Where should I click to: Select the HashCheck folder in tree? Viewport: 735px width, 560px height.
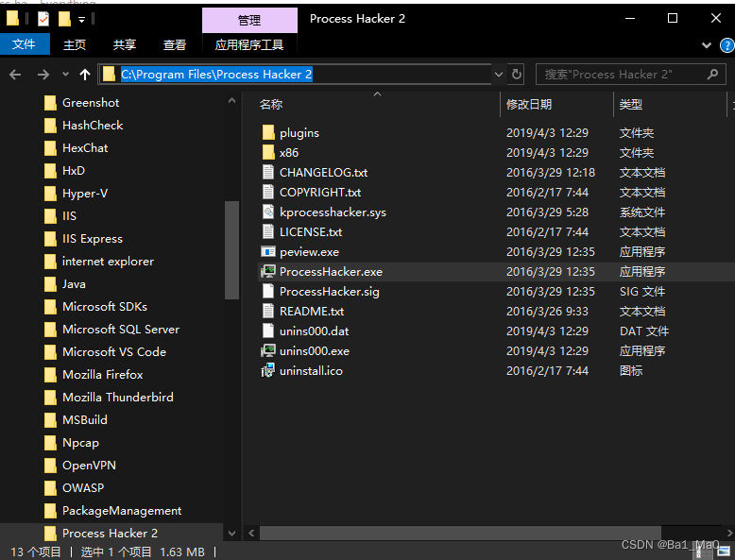point(93,126)
